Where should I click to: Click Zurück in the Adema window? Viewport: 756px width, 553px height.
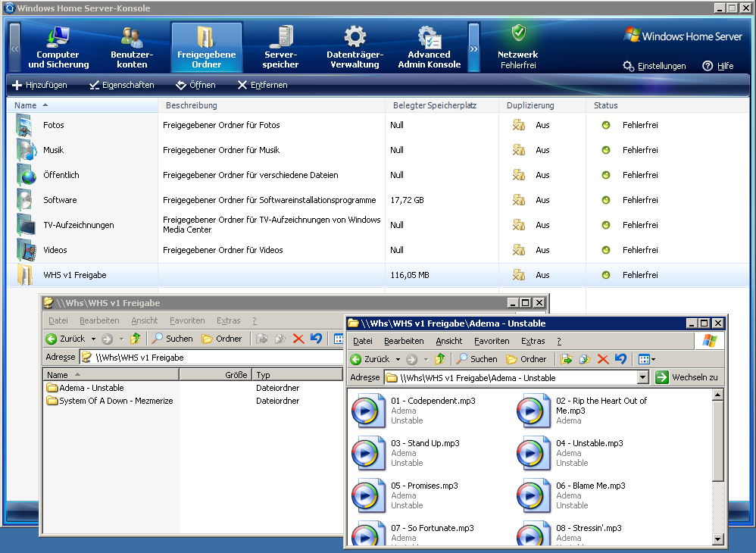pos(370,359)
